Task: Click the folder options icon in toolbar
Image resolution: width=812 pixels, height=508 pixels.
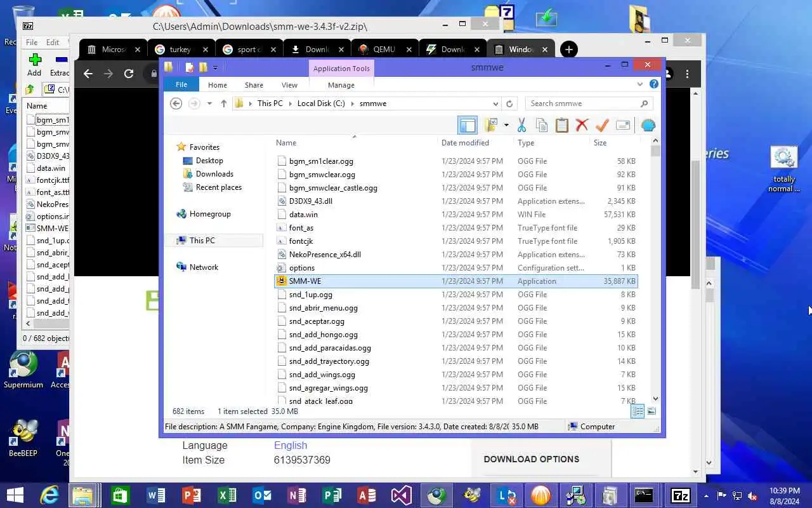Action: pyautogui.click(x=491, y=125)
